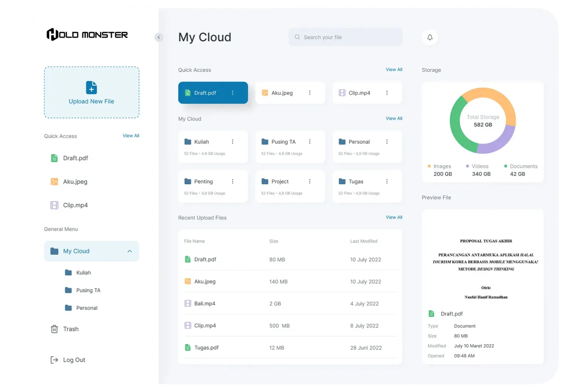Click the Search your file field
Image resolution: width=588 pixels, height=392 pixels.
pyautogui.click(x=345, y=37)
